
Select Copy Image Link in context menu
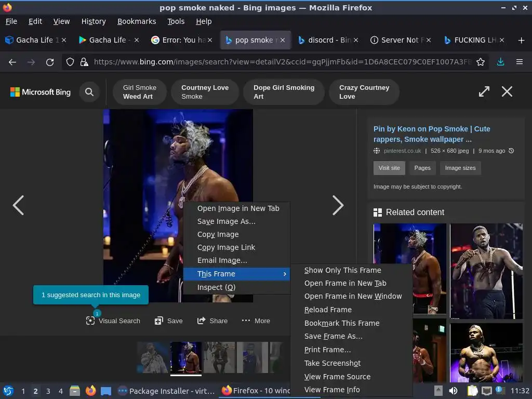pyautogui.click(x=237, y=247)
